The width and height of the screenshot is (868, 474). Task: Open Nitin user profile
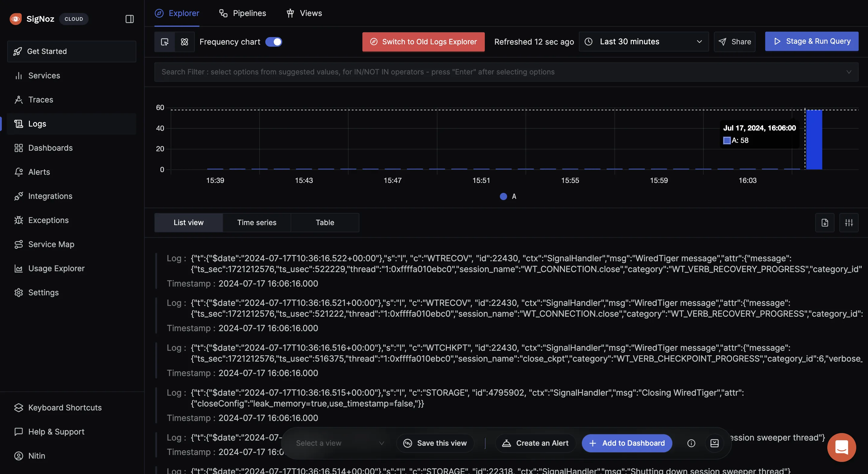point(72,456)
